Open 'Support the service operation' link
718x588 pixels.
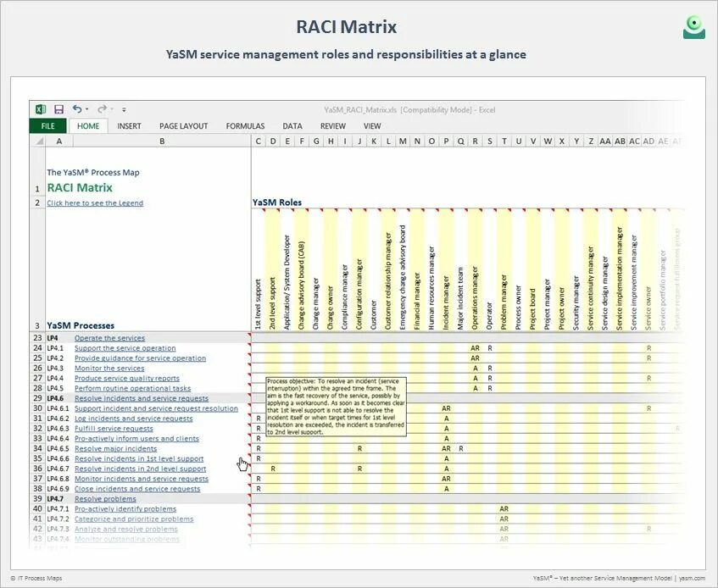[125, 348]
